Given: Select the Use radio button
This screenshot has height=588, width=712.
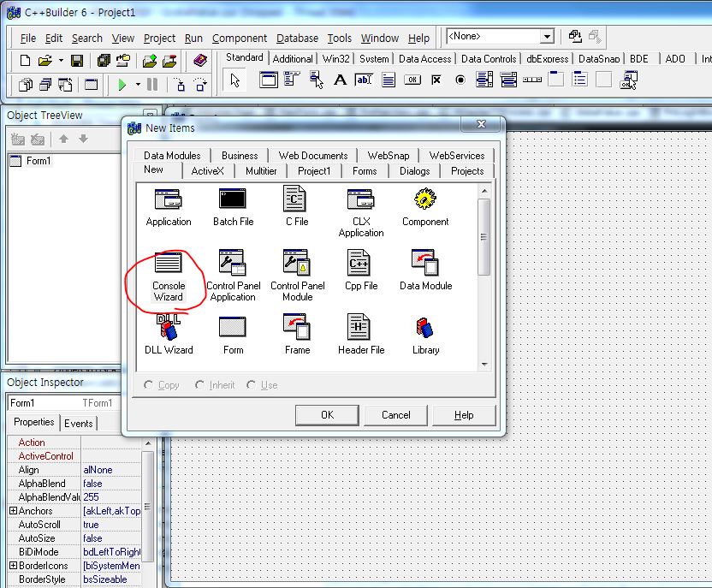Looking at the screenshot, I should pos(252,385).
